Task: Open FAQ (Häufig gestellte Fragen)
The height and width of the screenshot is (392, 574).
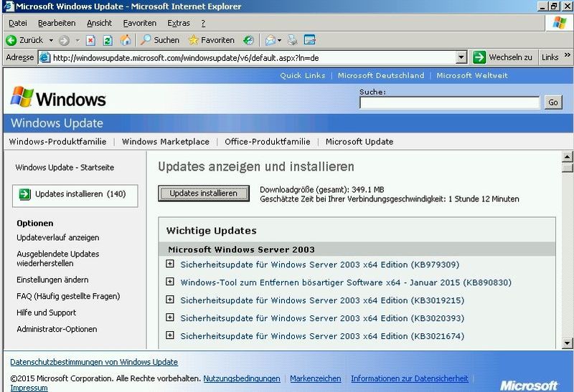Action: click(x=68, y=296)
